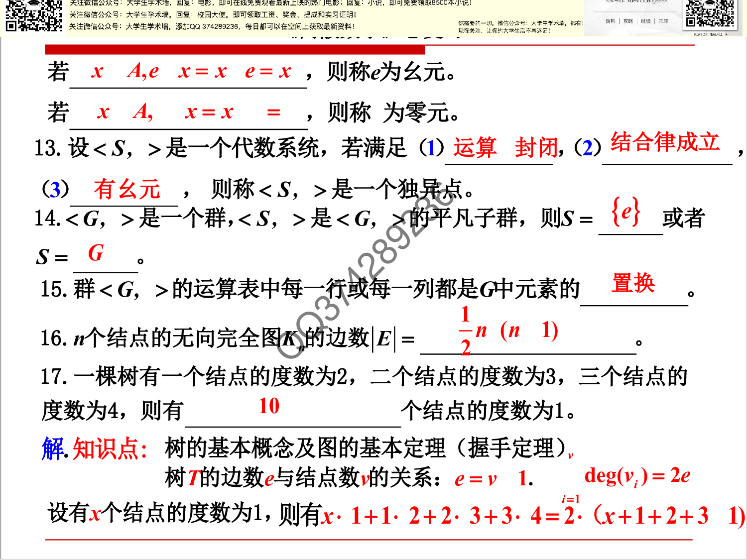Image resolution: width=747 pixels, height=560 pixels.
Task: Open the 攻略 link
Action: pyautogui.click(x=627, y=21)
